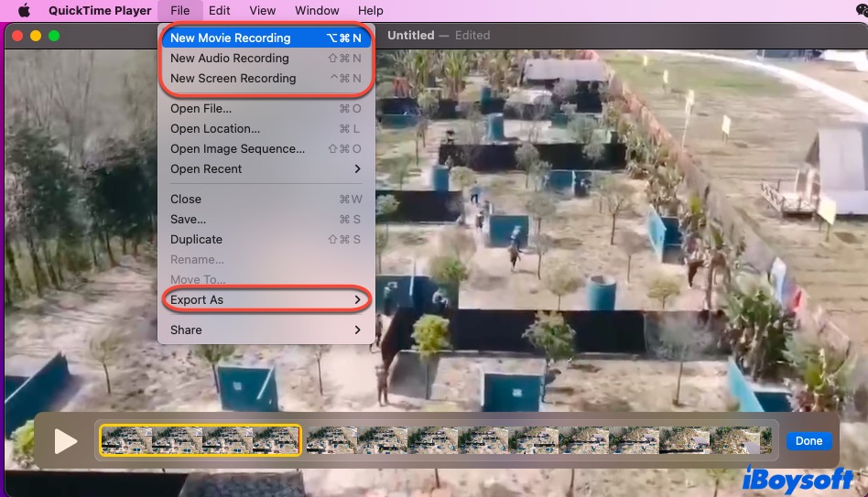868x497 pixels.
Task: Click the Done button in trim bar
Action: pos(808,440)
